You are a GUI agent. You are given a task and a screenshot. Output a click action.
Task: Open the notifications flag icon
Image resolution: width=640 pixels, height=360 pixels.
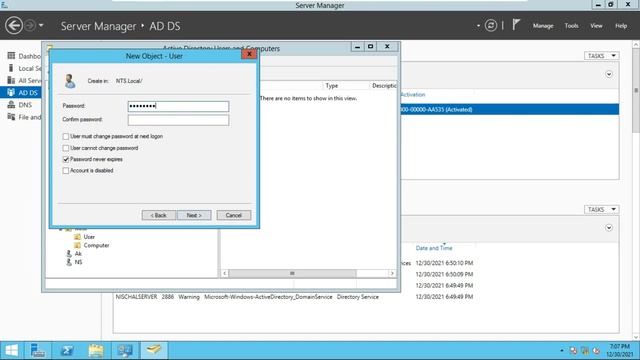[x=516, y=25]
